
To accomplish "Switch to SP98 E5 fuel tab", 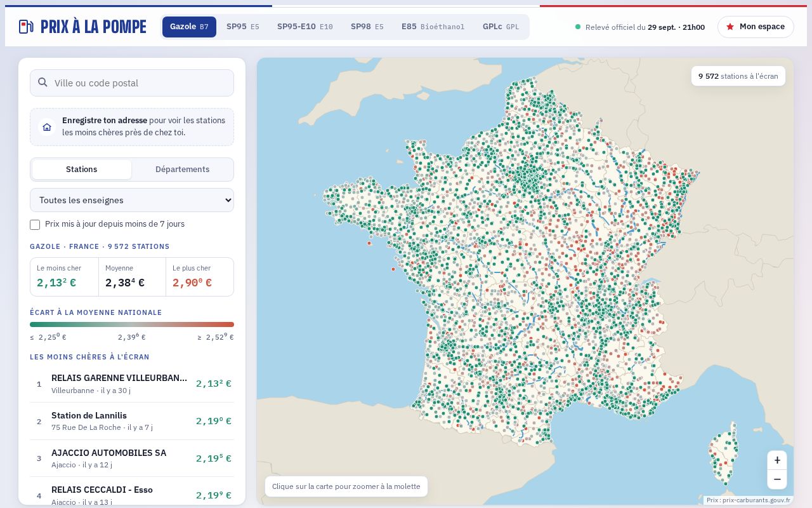I will (x=367, y=27).
